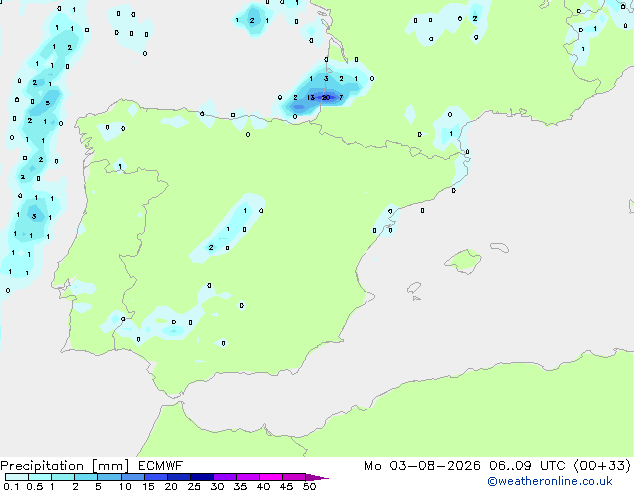Click the 'ECMWF' model label
This screenshot has width=634, height=490.
coord(161,466)
